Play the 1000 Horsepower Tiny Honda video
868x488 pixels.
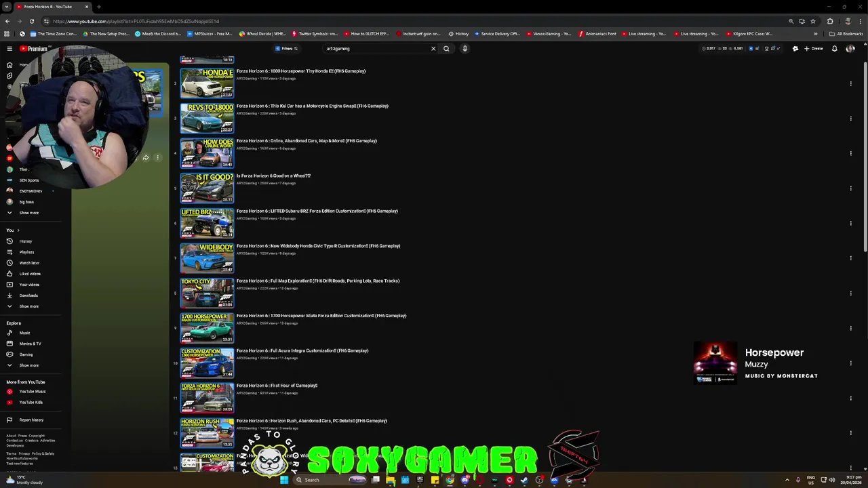[x=207, y=83]
